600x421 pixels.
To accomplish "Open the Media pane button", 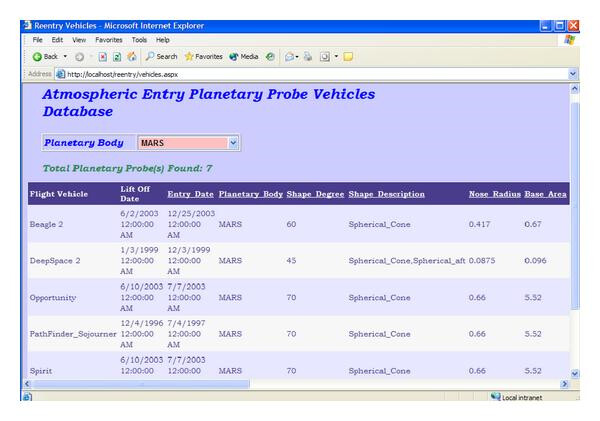I will click(x=244, y=57).
